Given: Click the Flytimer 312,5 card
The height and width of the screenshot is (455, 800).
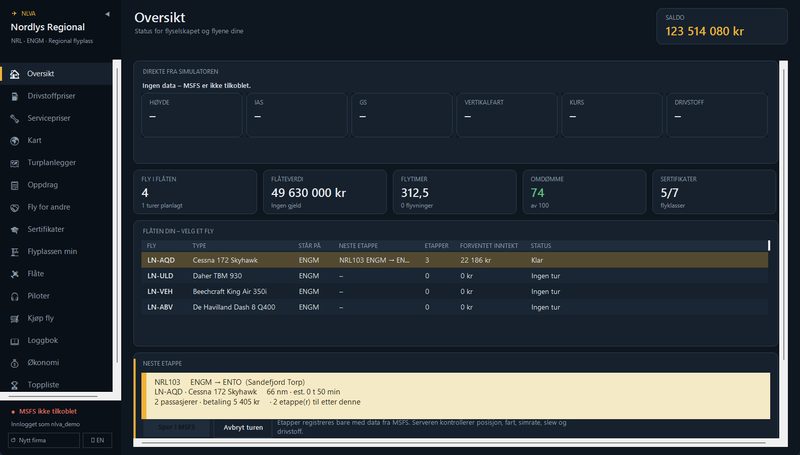Looking at the screenshot, I should 455,192.
